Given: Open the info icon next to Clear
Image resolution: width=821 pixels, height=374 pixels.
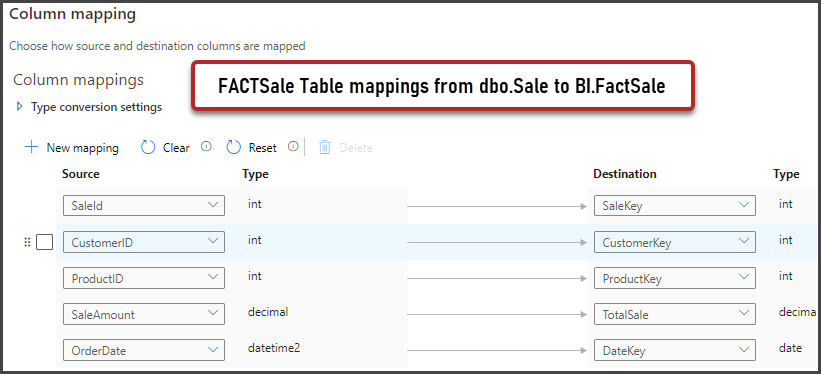Looking at the screenshot, I should click(x=206, y=147).
